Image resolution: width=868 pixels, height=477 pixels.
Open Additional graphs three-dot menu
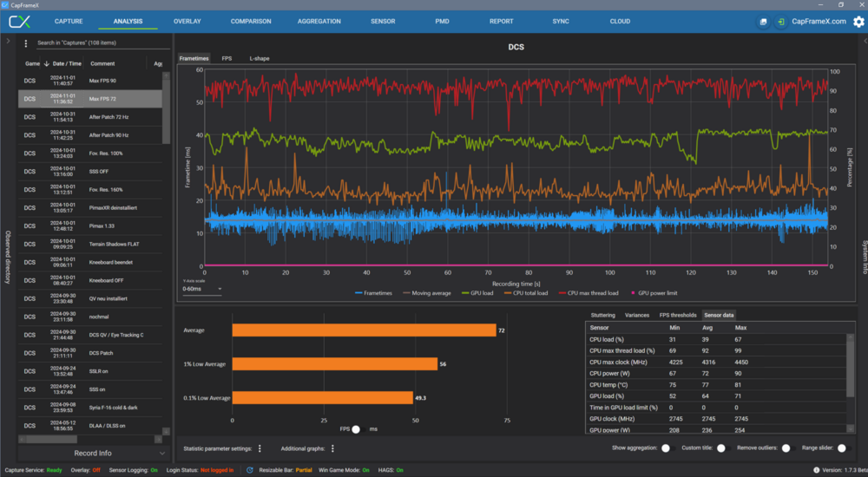[x=332, y=448]
